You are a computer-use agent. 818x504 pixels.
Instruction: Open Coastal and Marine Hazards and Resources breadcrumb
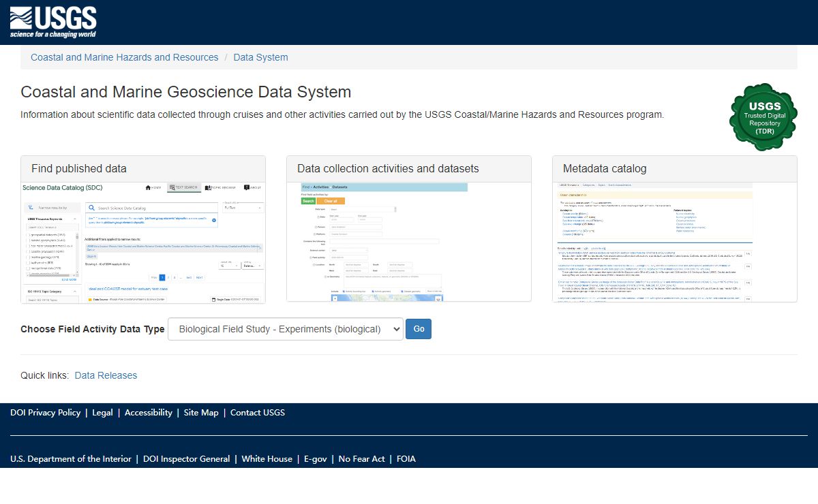tap(125, 57)
